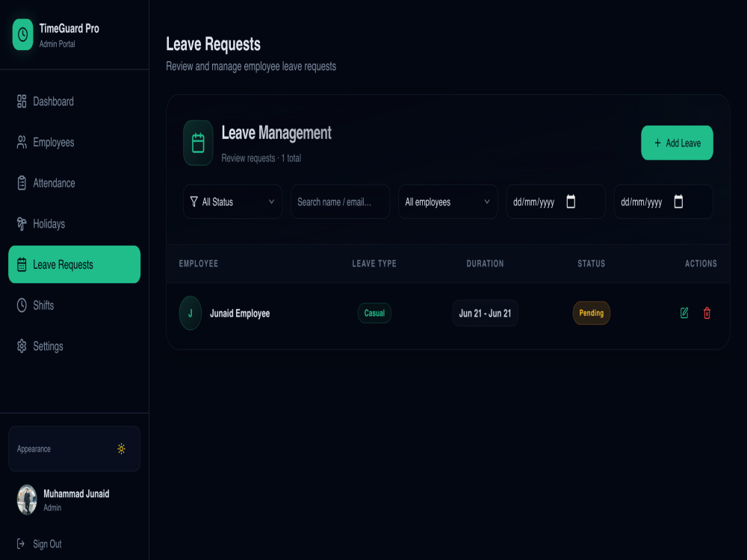This screenshot has height=560, width=747.
Task: Click the Dashboard grid icon
Action: click(x=22, y=102)
